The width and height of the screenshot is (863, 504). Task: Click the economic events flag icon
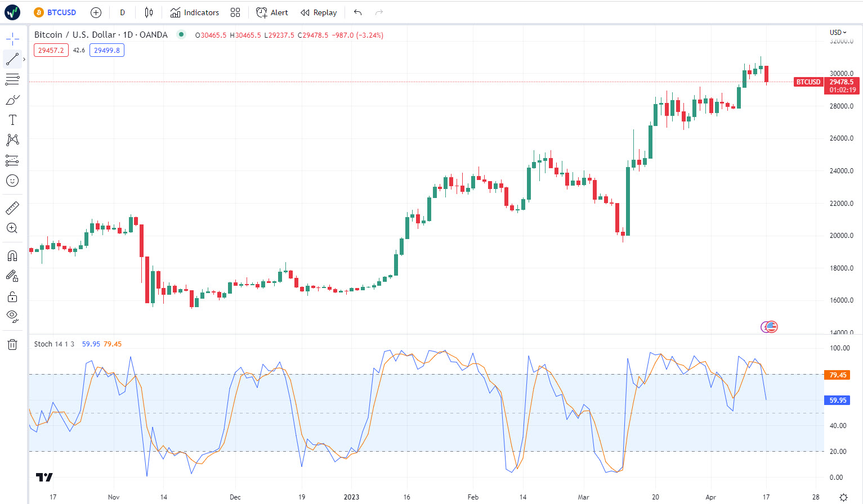pyautogui.click(x=771, y=326)
